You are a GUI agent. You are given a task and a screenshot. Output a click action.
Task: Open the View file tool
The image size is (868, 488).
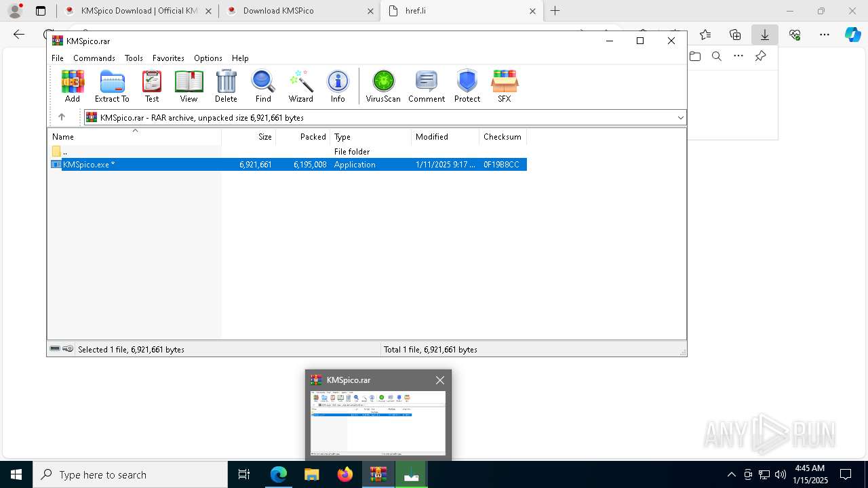tap(189, 86)
